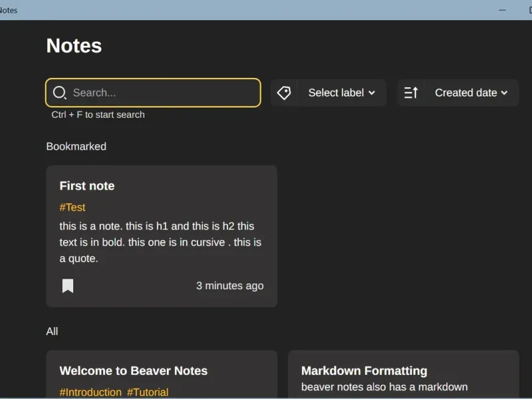Screen dimensions: 532x399
Task: Click the Notes page heading
Action: point(74,46)
